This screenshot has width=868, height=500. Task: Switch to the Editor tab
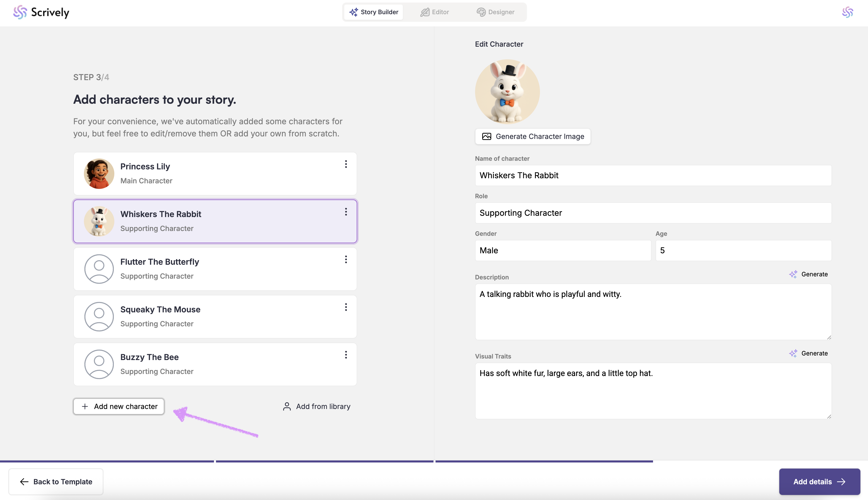[435, 12]
